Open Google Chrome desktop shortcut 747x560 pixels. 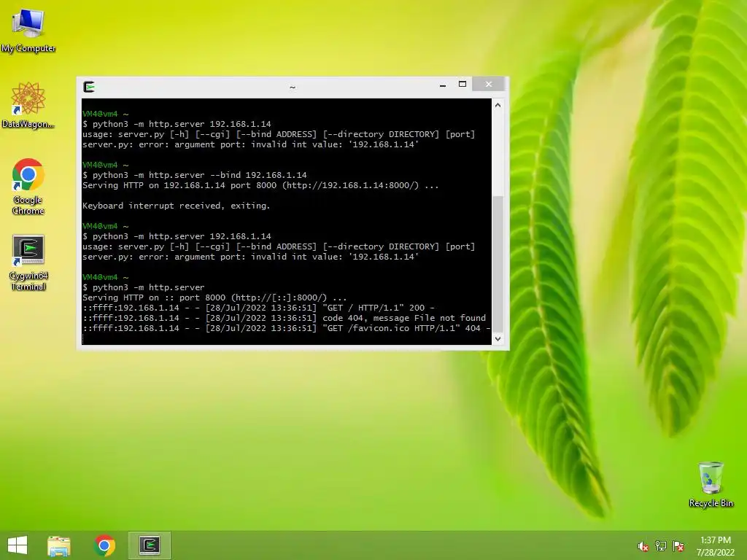coord(28,186)
